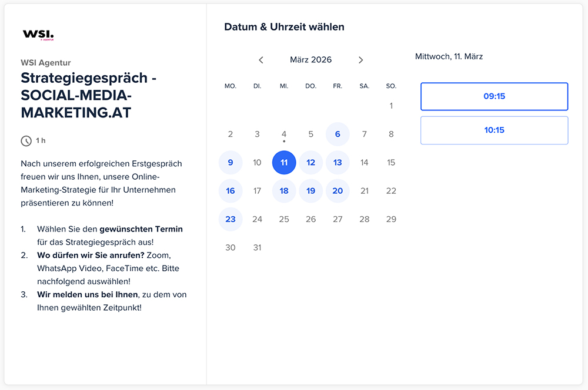Click the date 5
The height and width of the screenshot is (390, 588).
click(311, 134)
